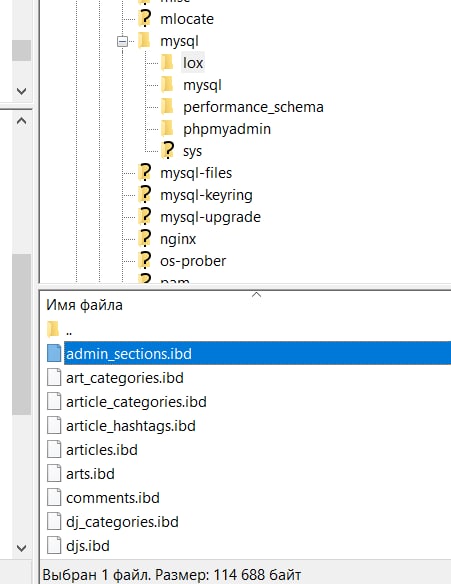Click the file icon of art_categories.ibd
This screenshot has width=451, height=584.
pos(54,377)
